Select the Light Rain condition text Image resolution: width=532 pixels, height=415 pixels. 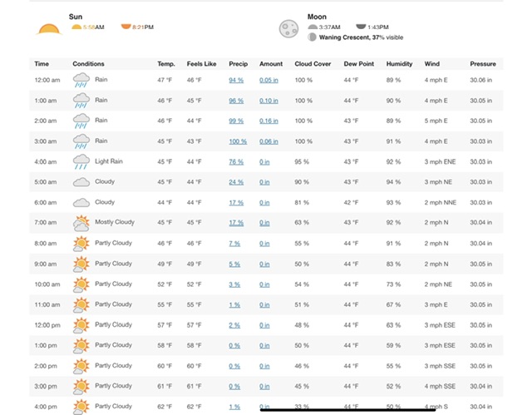tap(109, 161)
